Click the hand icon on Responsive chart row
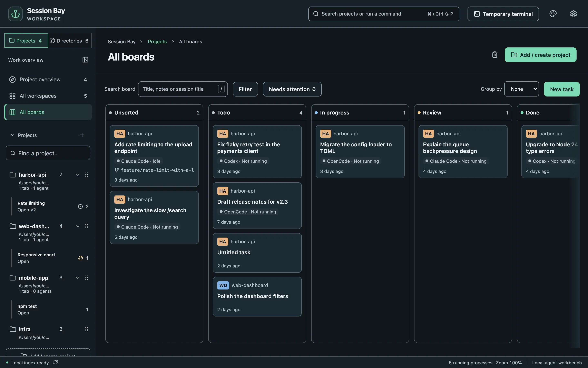588x368 pixels. tap(80, 258)
